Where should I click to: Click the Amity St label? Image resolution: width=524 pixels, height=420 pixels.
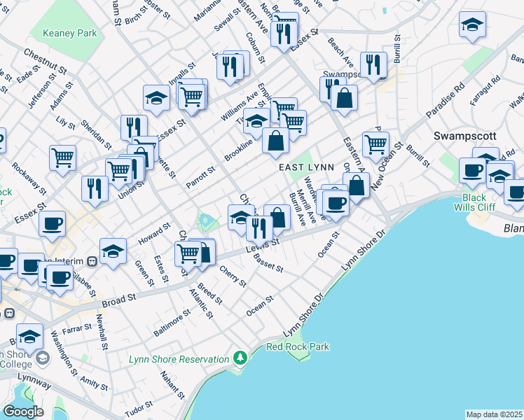(x=94, y=384)
